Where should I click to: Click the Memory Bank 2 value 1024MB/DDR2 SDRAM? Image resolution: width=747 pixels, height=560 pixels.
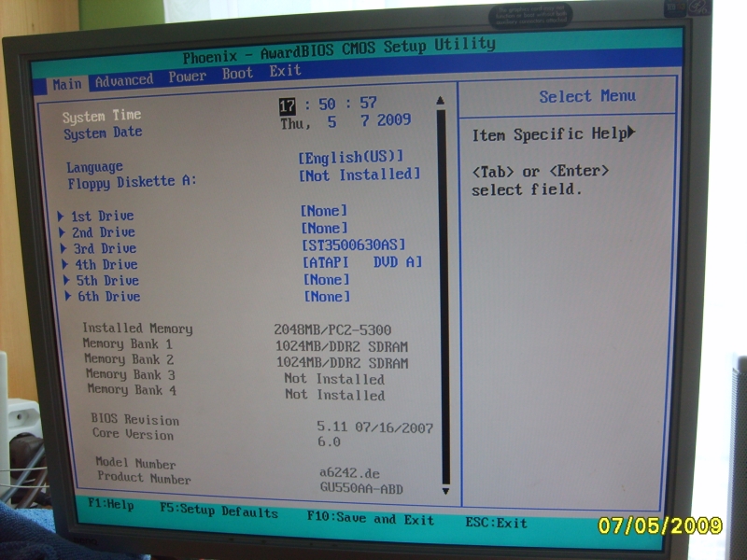click(x=342, y=363)
